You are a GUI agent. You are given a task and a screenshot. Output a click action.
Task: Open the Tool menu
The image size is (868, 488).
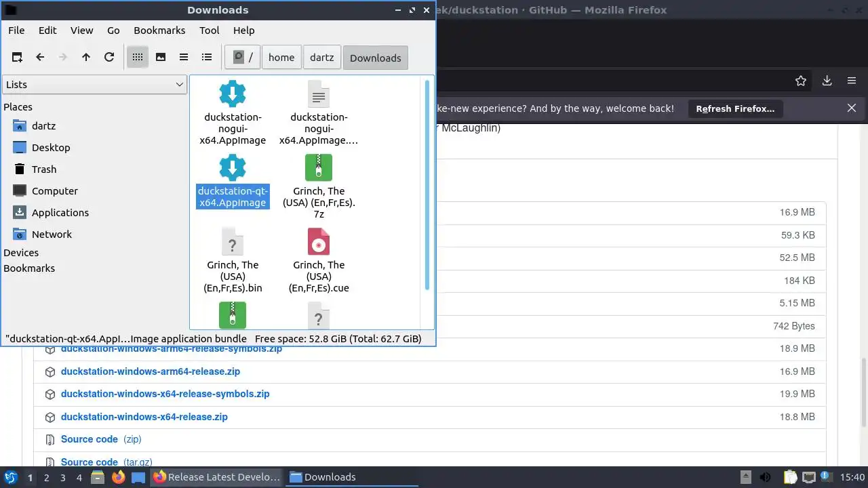(210, 30)
